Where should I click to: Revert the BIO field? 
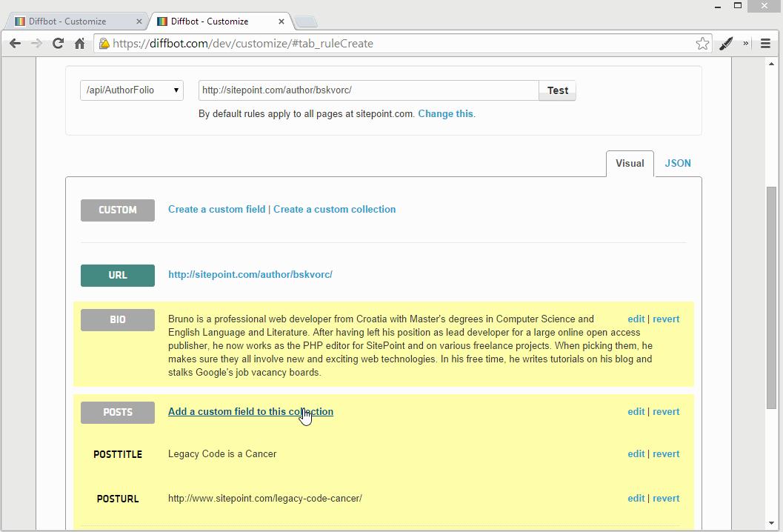click(666, 319)
